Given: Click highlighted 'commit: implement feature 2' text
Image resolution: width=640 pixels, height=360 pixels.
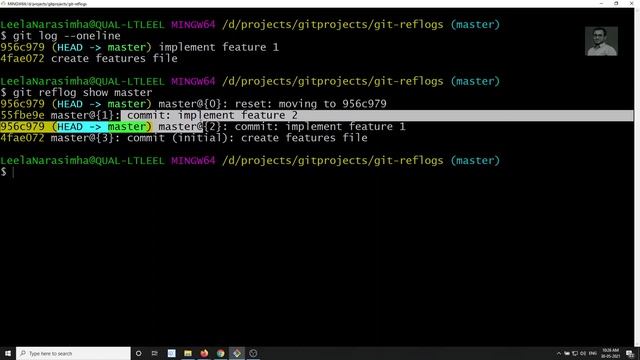Looking at the screenshot, I should 212,116.
